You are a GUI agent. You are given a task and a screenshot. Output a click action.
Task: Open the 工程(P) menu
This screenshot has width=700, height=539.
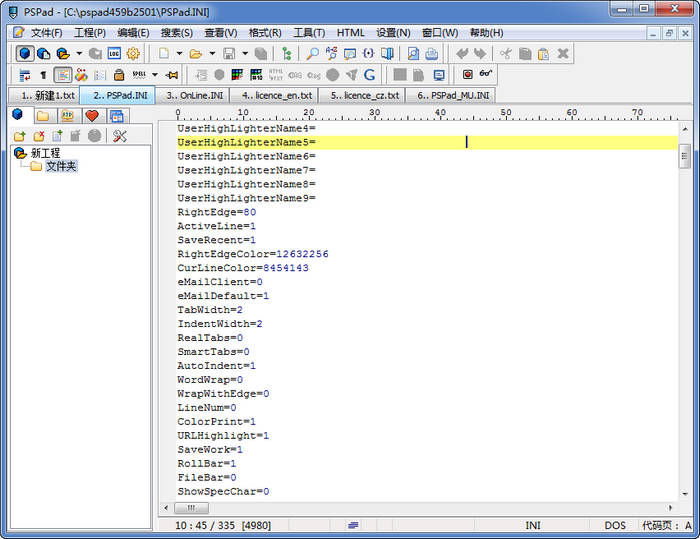[90, 33]
